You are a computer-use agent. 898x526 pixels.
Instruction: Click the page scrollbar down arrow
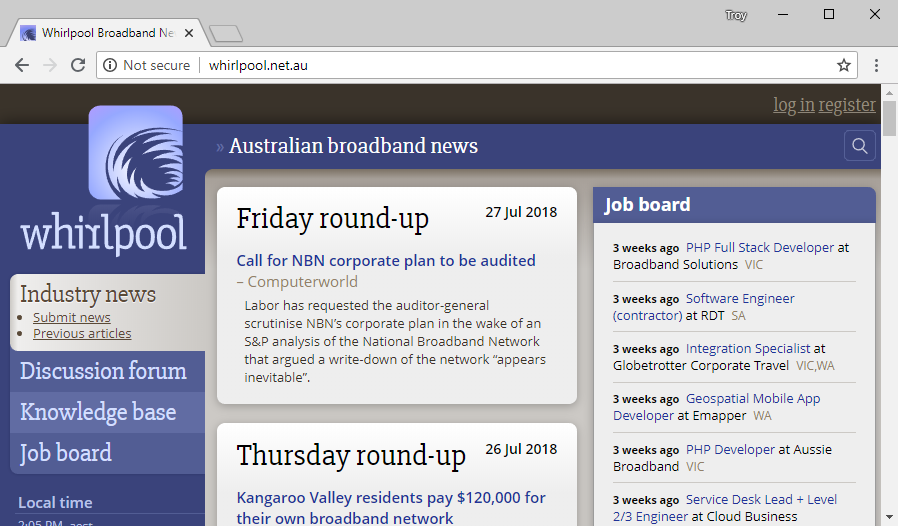point(889,518)
